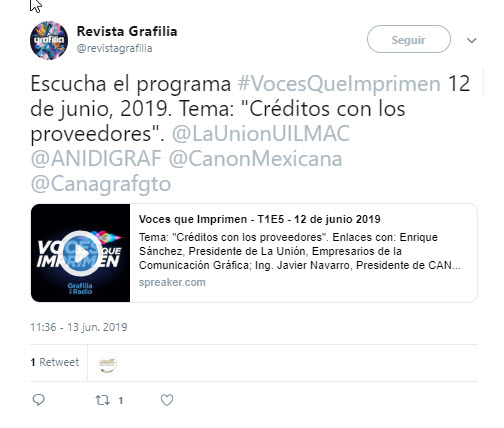Open the @Canagrafgto mention

[x=101, y=184]
